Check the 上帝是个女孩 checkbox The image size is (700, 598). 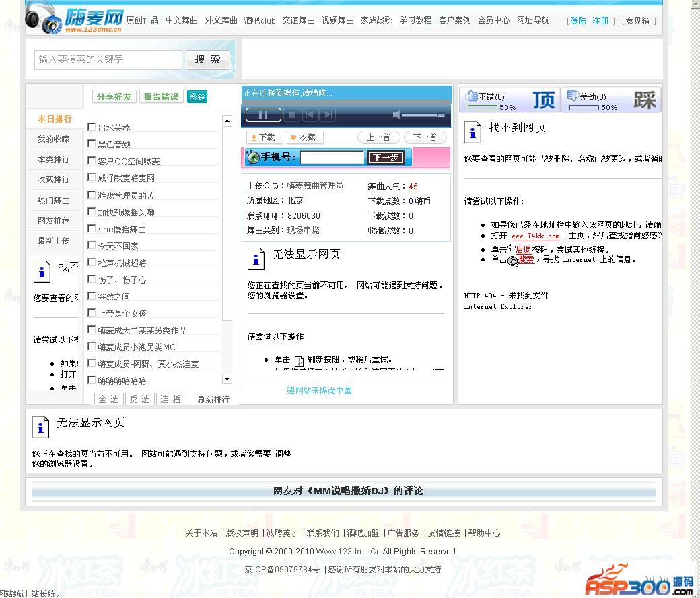92,312
